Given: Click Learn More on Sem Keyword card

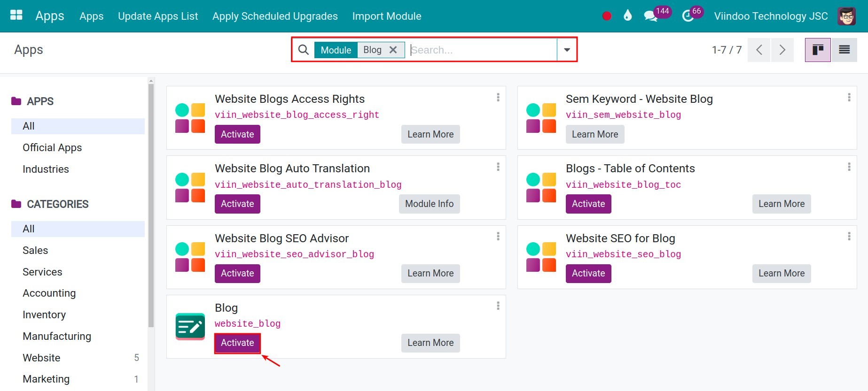Looking at the screenshot, I should tap(595, 134).
